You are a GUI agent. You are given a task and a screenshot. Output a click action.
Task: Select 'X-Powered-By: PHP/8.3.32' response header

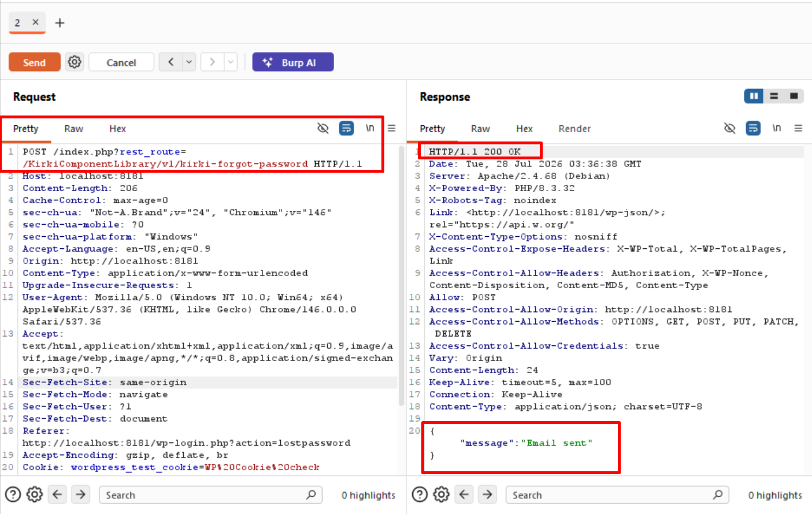click(502, 188)
